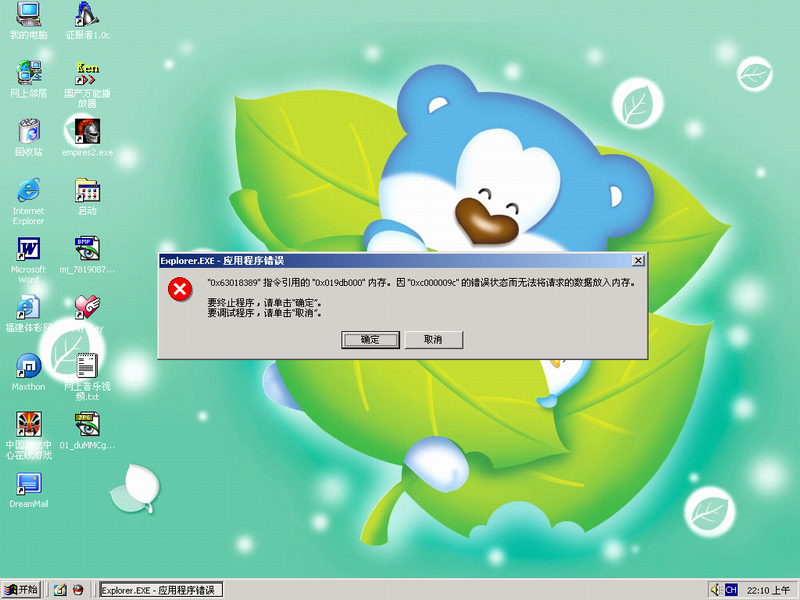Click the QQ penguin quick launch icon
The height and width of the screenshot is (600, 800).
(78, 590)
